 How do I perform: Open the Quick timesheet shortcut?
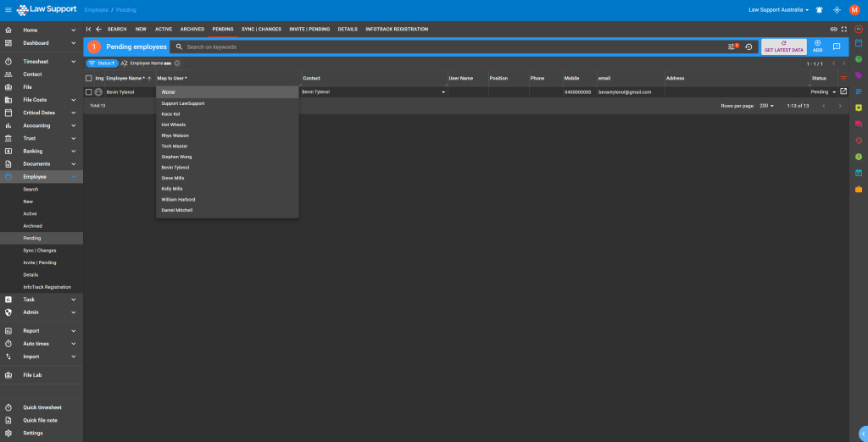[x=42, y=407]
